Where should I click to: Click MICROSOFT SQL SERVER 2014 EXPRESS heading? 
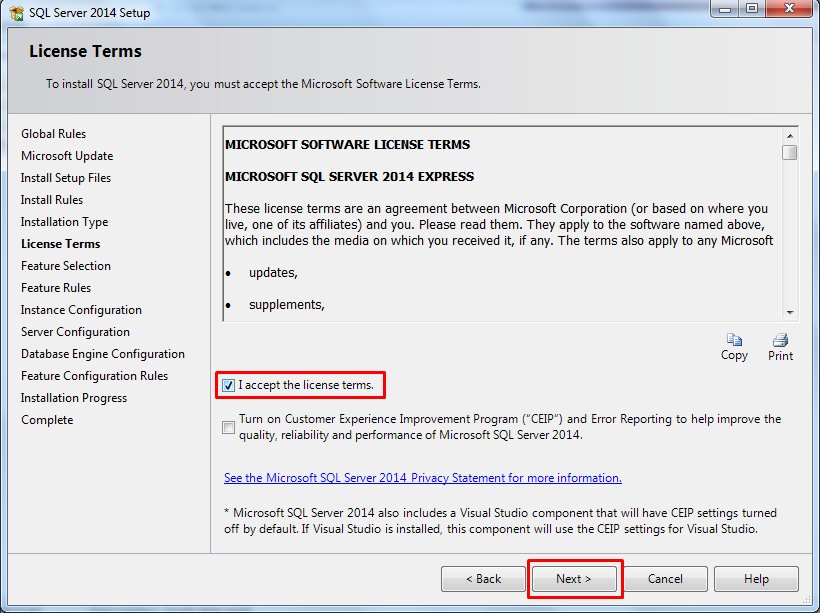click(x=349, y=177)
